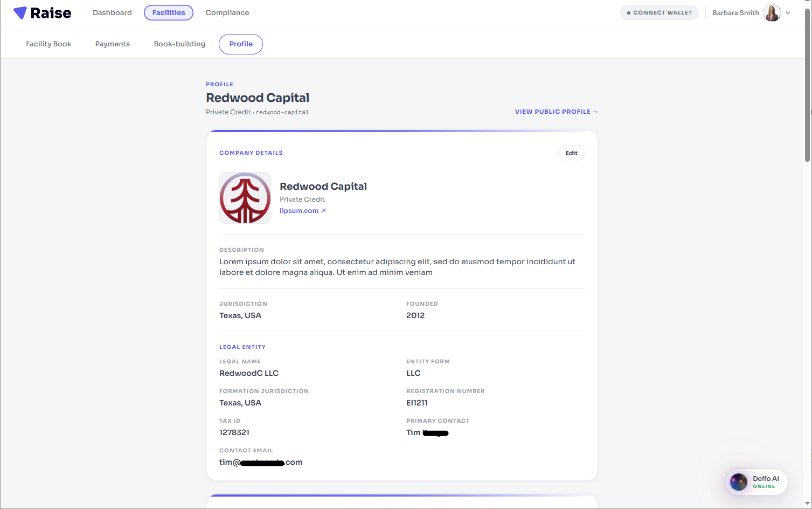Click the Legal Entity section label
The width and height of the screenshot is (812, 509).
pyautogui.click(x=242, y=347)
